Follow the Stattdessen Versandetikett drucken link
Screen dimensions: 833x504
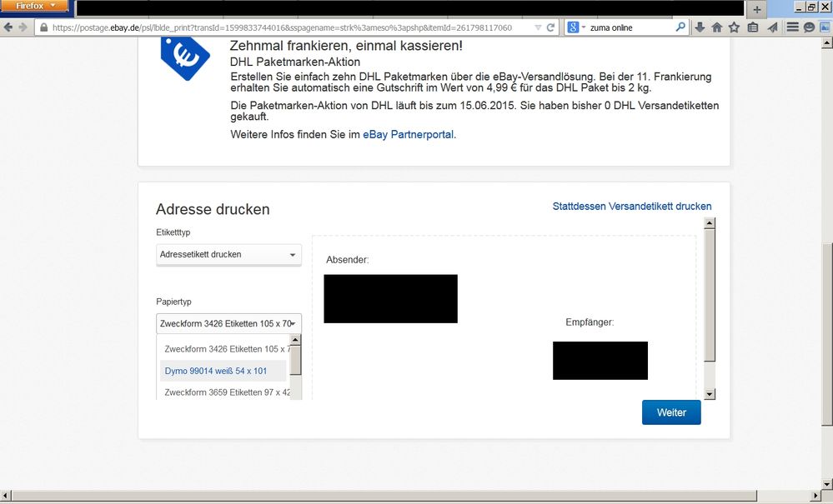[631, 207]
